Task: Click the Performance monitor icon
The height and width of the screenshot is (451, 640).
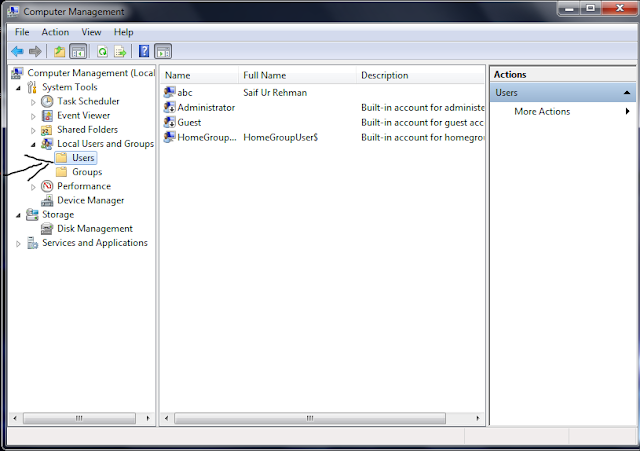Action: point(47,186)
